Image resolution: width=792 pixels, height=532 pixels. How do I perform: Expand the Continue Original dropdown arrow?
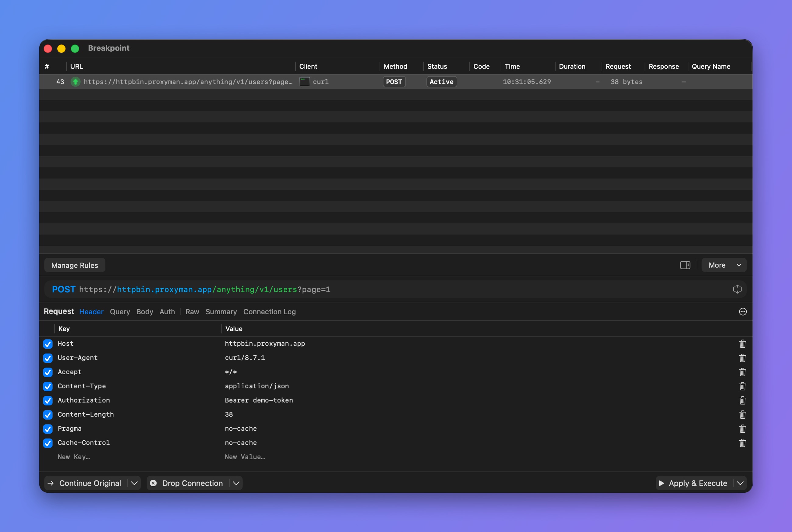click(134, 483)
